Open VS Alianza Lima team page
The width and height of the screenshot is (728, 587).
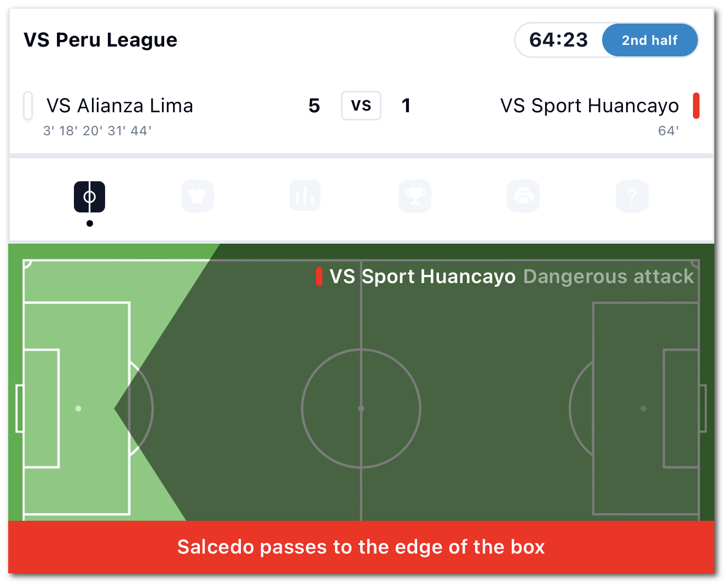pyautogui.click(x=119, y=106)
